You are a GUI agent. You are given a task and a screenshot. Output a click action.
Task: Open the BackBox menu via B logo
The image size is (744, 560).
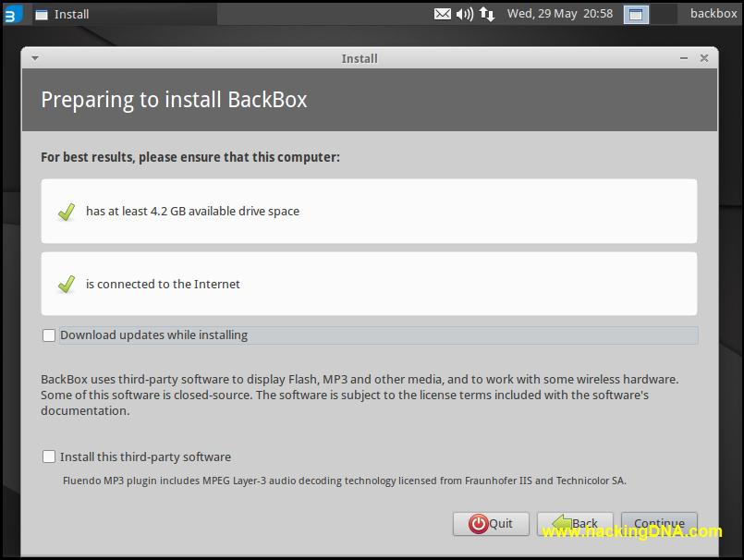pos(13,14)
